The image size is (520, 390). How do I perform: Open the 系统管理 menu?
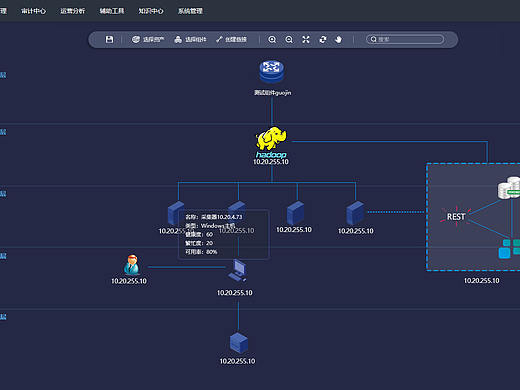190,11
